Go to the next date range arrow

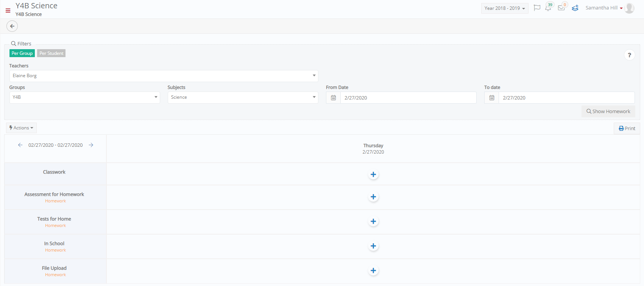click(91, 145)
